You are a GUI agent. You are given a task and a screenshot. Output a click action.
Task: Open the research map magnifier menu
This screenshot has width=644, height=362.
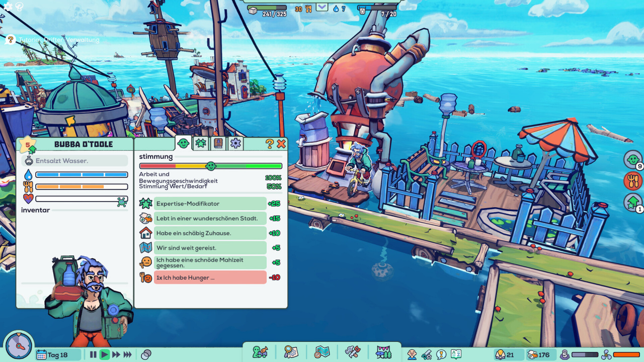(291, 352)
